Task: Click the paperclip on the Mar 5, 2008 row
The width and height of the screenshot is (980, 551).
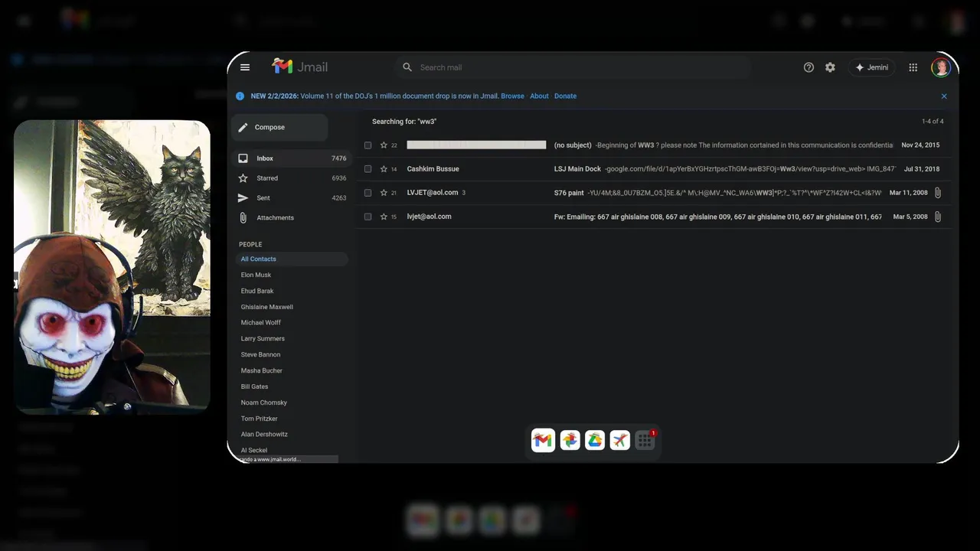Action: pos(938,217)
